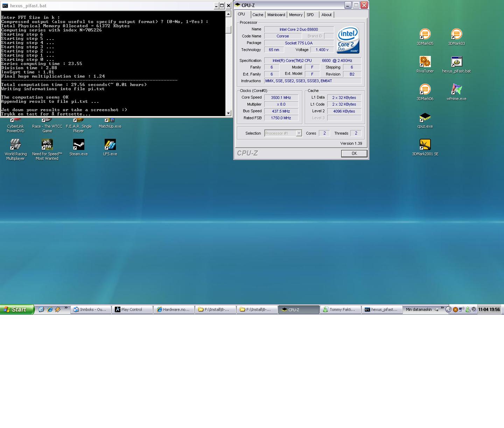504x428 pixels.
Task: Click the console icon in hexus_pifast.bat title bar
Action: click(5, 6)
